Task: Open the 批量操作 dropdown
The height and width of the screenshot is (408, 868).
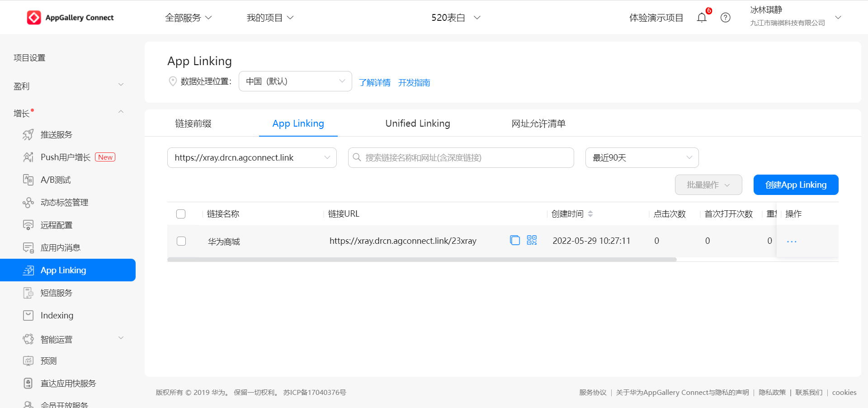Action: [x=708, y=185]
